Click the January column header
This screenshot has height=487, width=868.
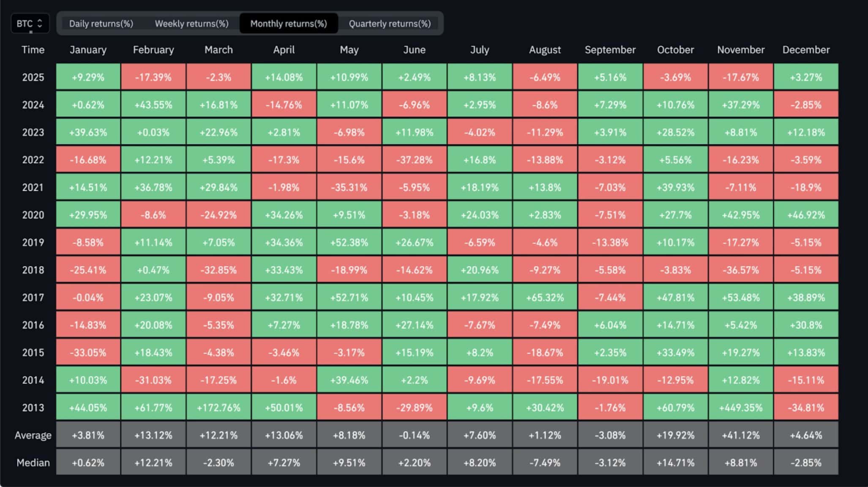88,50
